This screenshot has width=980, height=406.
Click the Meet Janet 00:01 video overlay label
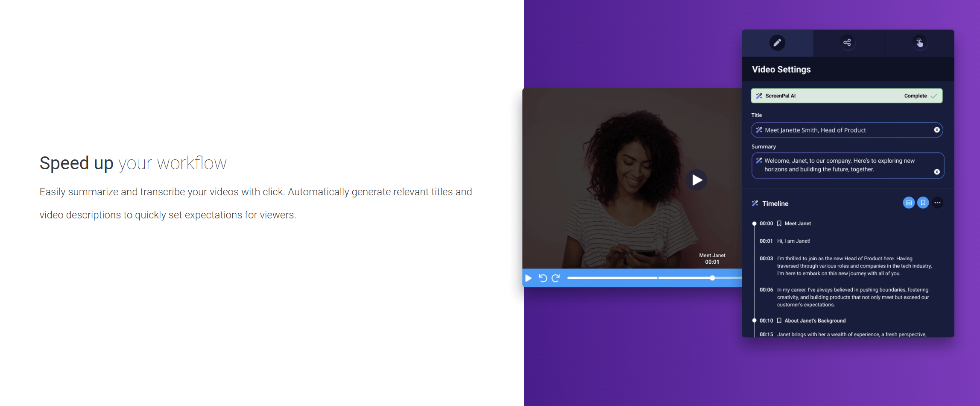[712, 259]
